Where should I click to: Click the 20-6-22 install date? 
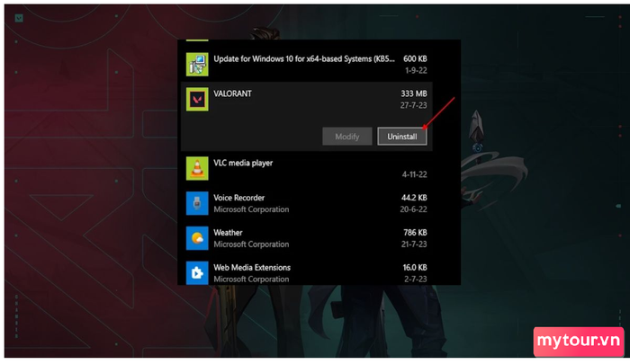click(x=413, y=209)
